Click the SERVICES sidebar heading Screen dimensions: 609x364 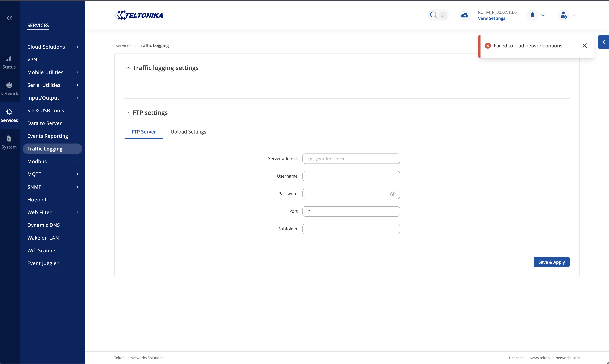pos(38,25)
